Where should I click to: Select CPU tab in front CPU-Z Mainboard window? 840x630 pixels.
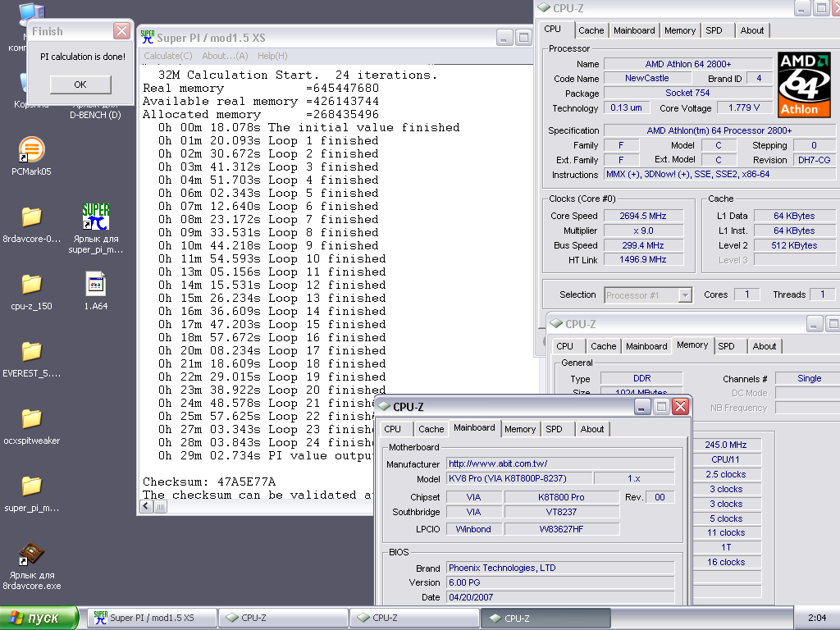[392, 429]
